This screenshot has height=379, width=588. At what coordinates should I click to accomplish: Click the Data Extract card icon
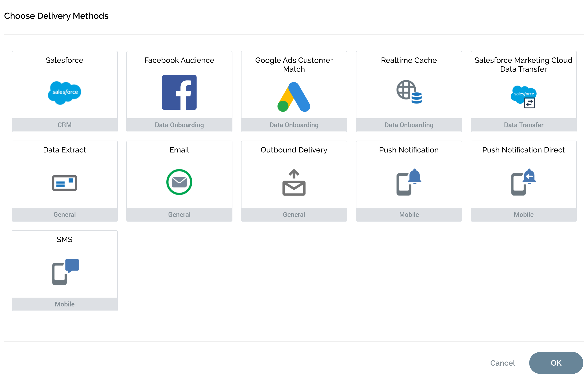65,183
